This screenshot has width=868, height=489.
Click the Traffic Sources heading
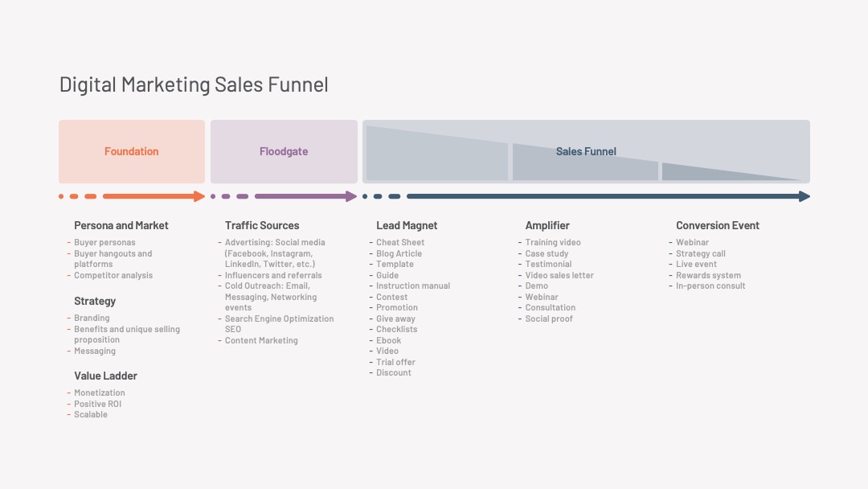click(x=262, y=225)
